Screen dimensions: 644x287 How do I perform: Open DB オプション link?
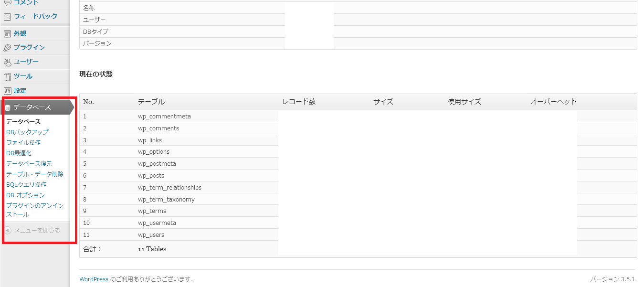point(25,195)
